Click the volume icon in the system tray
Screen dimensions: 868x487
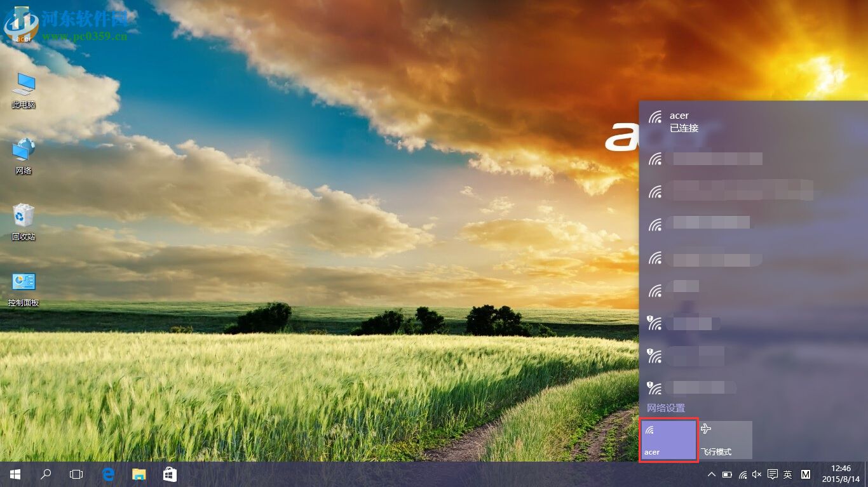(x=757, y=474)
